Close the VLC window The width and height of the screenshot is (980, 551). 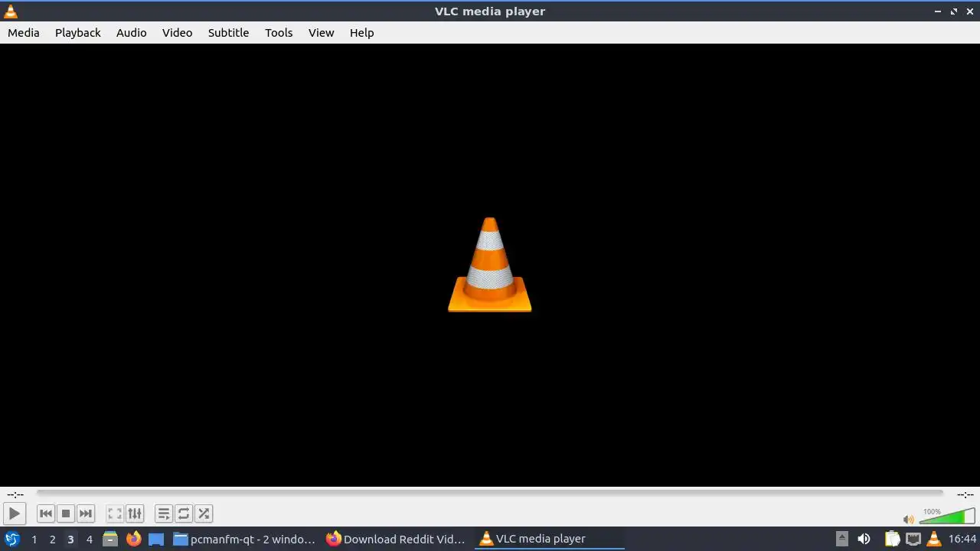coord(970,11)
